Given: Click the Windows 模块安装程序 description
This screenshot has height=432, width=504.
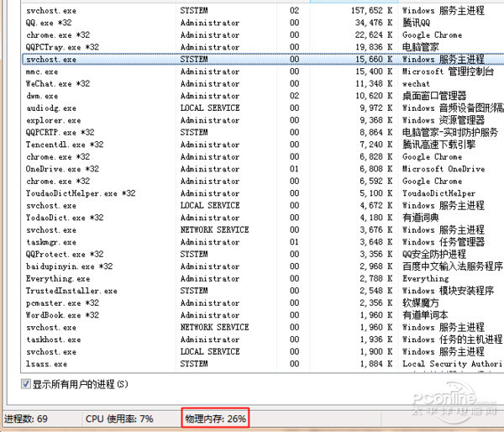Looking at the screenshot, I should [448, 291].
